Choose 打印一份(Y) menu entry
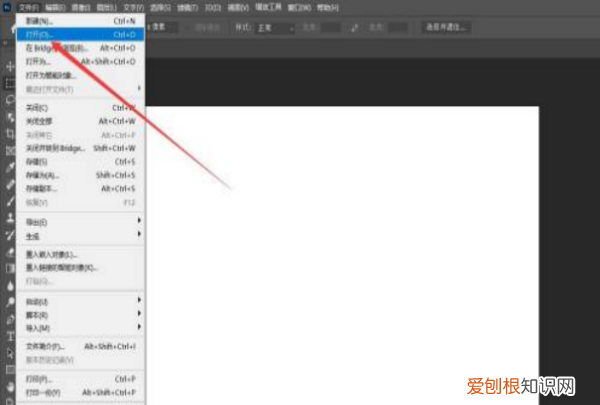 (x=80, y=392)
